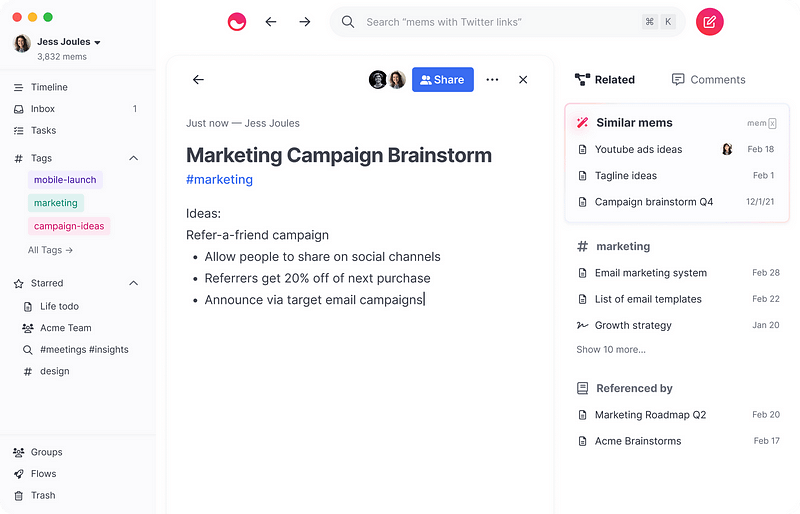
Task: Click the blue Share button
Action: (442, 80)
